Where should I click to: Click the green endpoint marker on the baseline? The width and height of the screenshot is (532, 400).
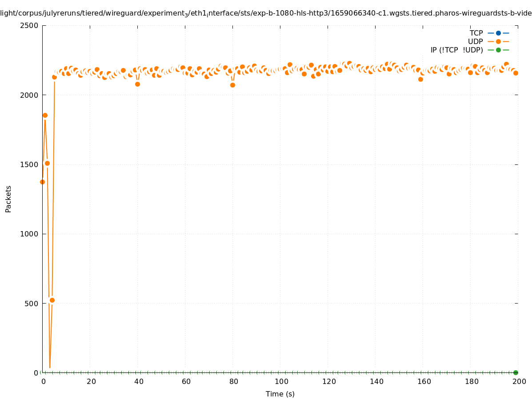click(x=516, y=372)
